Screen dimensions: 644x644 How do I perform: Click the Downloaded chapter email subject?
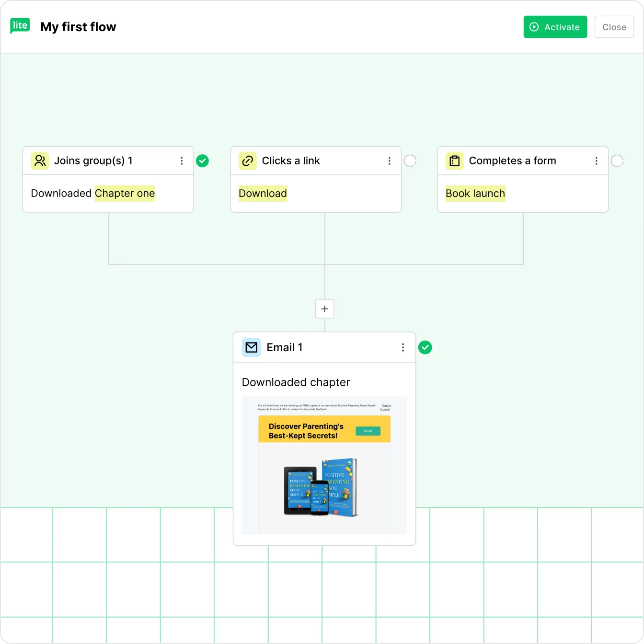pos(296,382)
